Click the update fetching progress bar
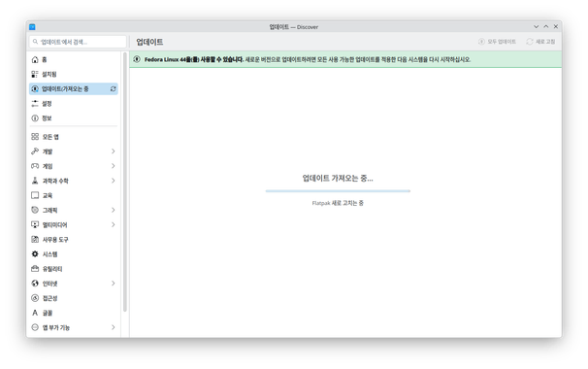The height and width of the screenshot is (369, 588). (338, 191)
